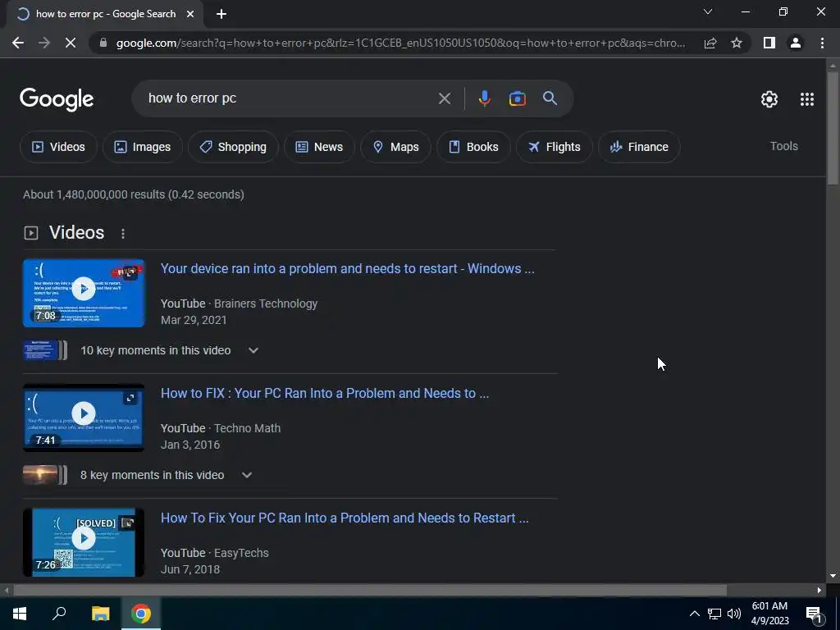Open the taskbar clock showing 6:01 AM
The width and height of the screenshot is (840, 630).
[769, 614]
